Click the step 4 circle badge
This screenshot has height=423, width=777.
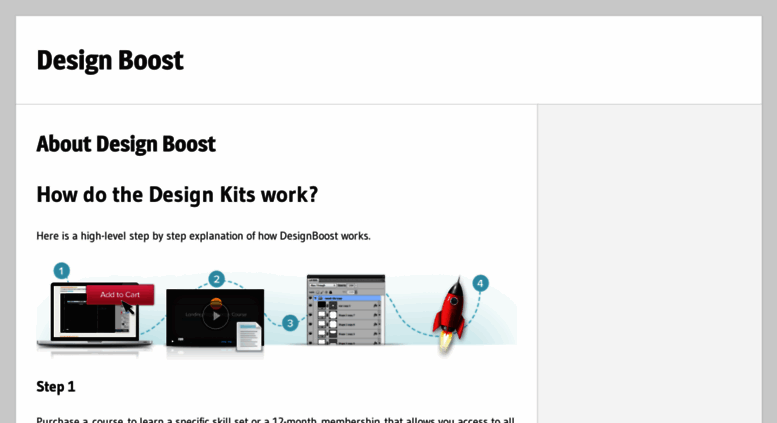(x=480, y=283)
